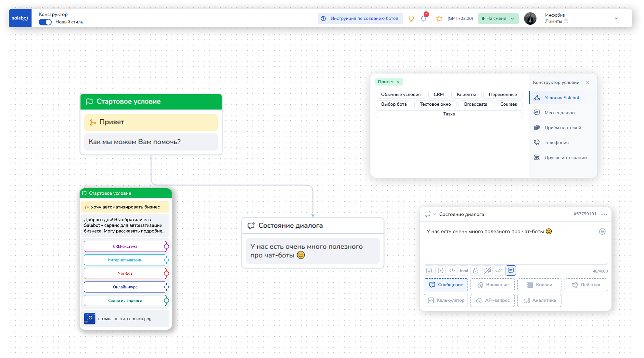
Task: Expand block type chevron beside Состояние диалога
Action: point(434,214)
